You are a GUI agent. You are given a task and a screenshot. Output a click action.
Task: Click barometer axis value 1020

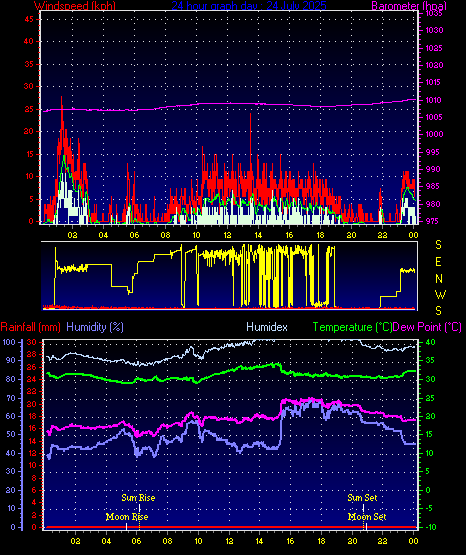[434, 65]
